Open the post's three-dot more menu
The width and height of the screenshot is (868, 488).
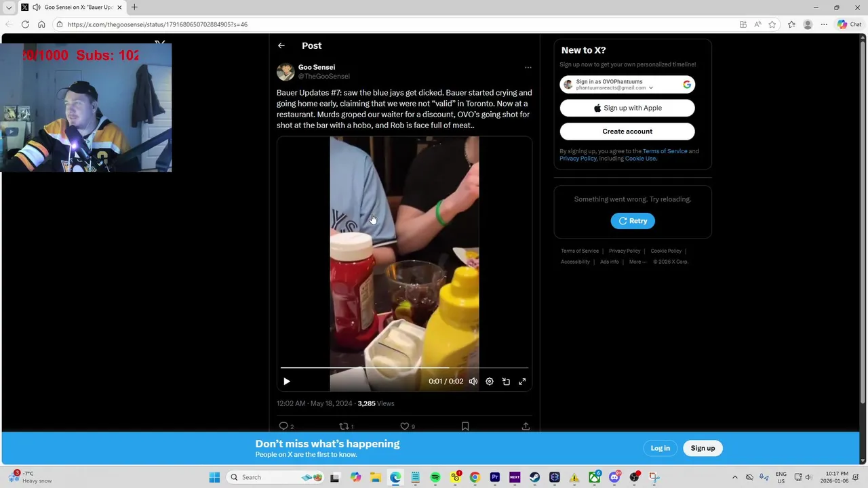pos(528,67)
